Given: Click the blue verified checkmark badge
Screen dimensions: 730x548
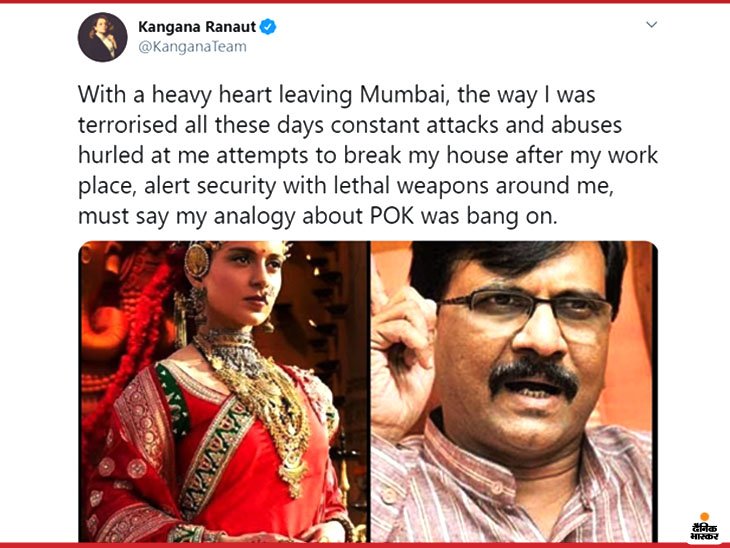Looking at the screenshot, I should 268,27.
